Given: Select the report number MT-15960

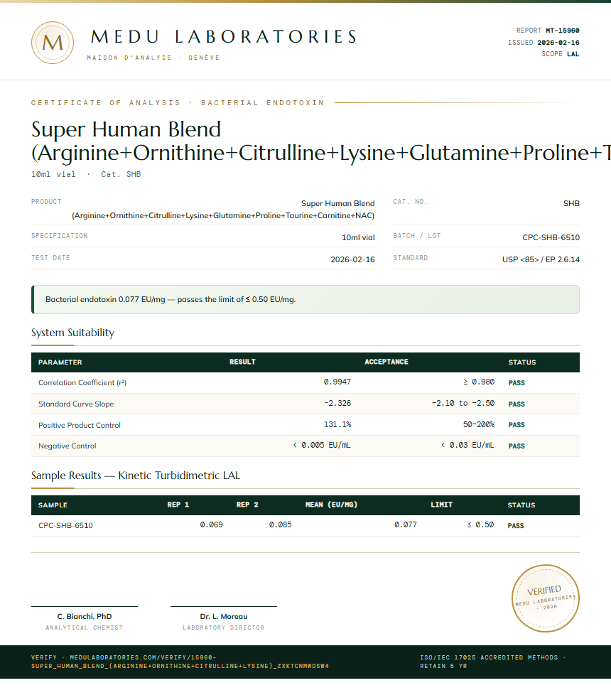Looking at the screenshot, I should click(x=563, y=31).
